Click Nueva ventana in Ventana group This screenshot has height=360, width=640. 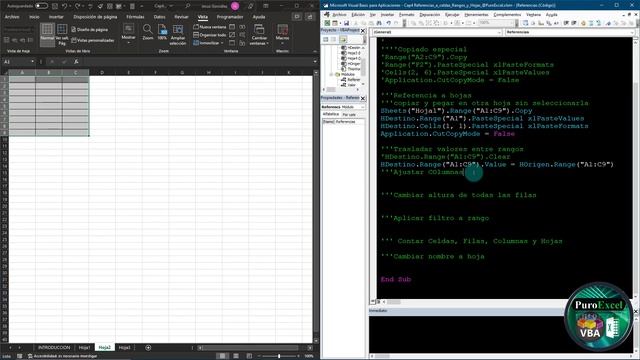[209, 27]
